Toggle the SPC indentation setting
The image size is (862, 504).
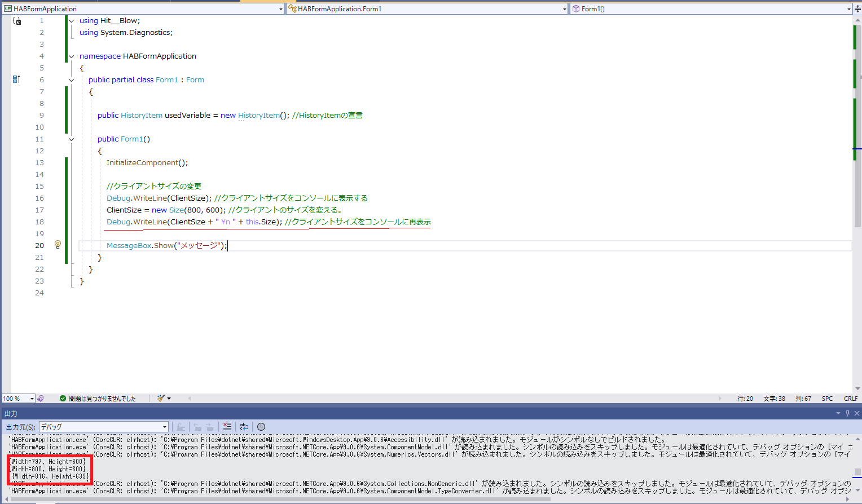pos(827,399)
